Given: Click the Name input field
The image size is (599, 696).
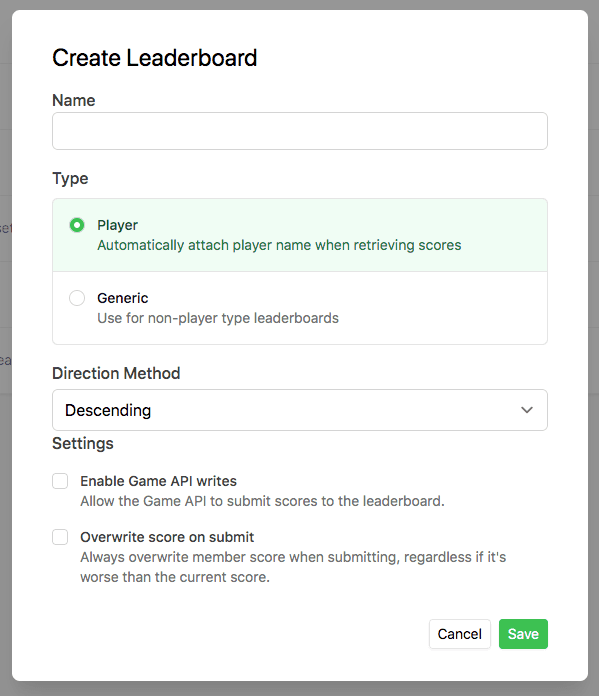Looking at the screenshot, I should pos(300,131).
